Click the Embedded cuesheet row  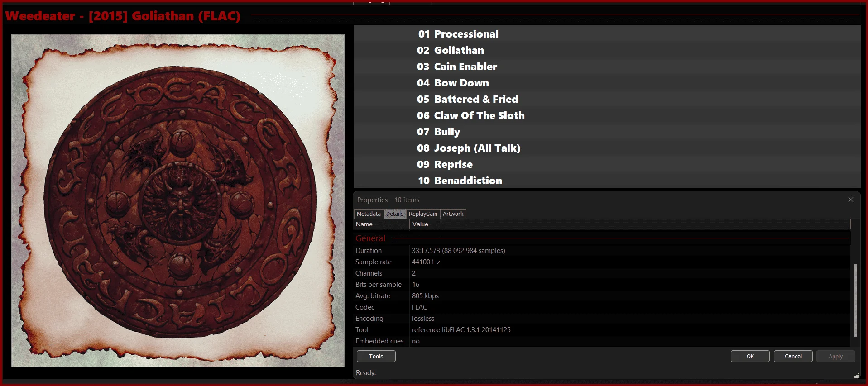point(602,341)
